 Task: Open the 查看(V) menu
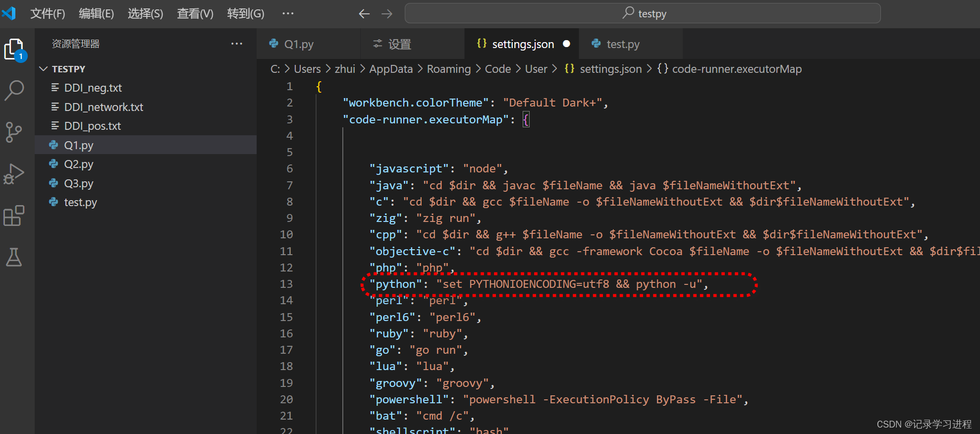point(195,13)
